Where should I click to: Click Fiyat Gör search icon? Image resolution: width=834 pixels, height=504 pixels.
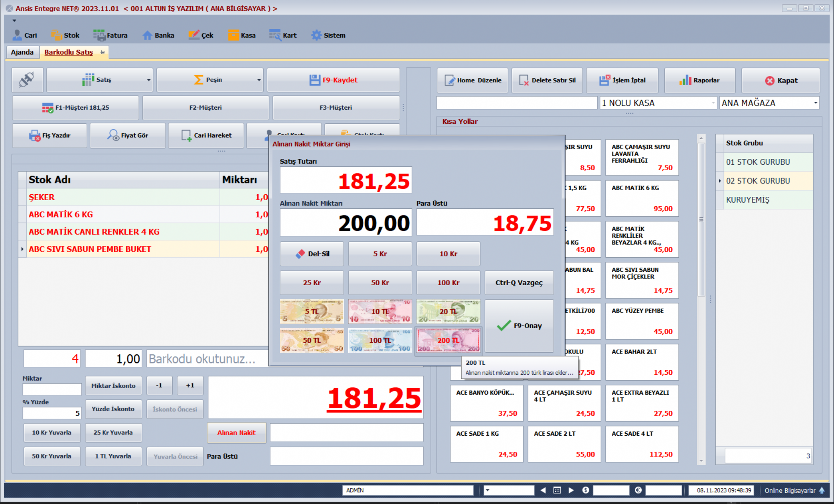[113, 135]
